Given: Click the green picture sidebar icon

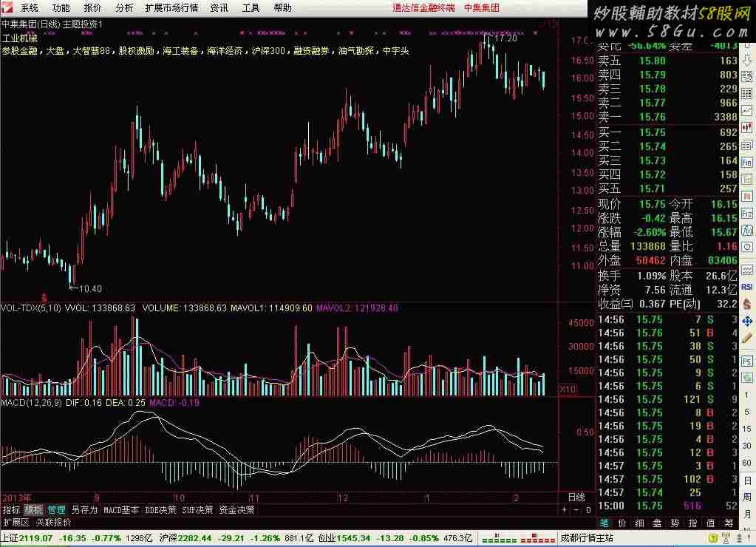Looking at the screenshot, I should [747, 378].
